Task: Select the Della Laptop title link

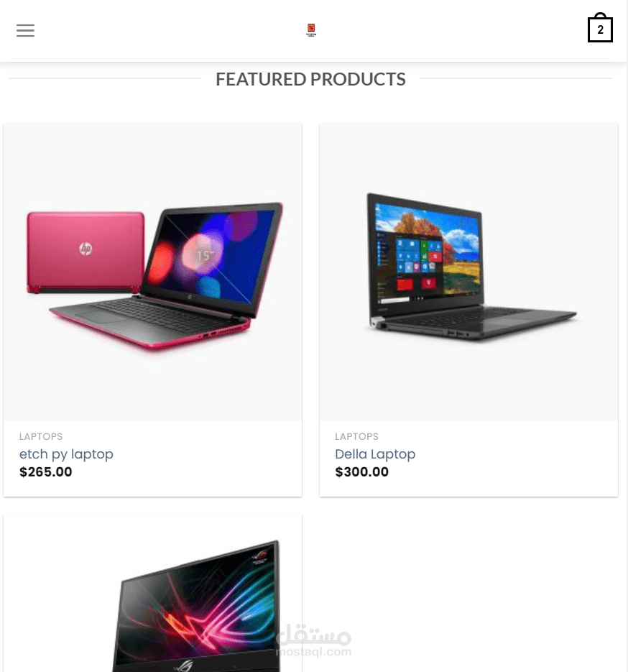Action: tap(375, 454)
